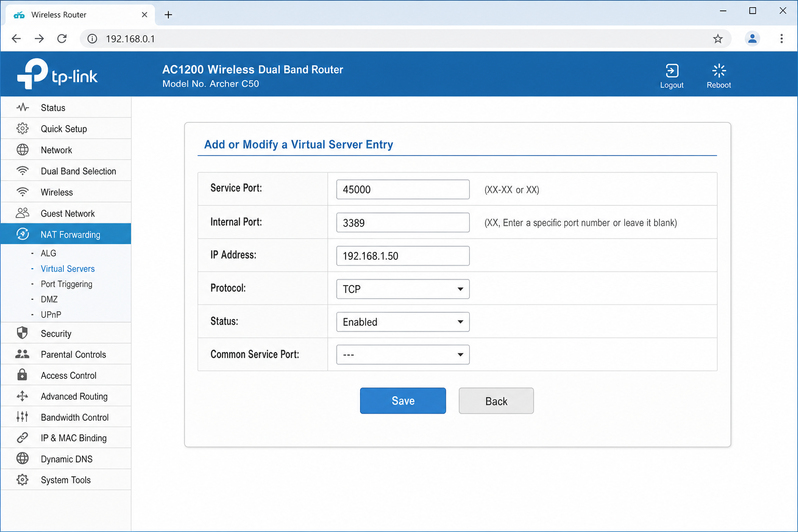This screenshot has height=532, width=798.
Task: Close the Wireless Router tab
Action: pyautogui.click(x=144, y=15)
